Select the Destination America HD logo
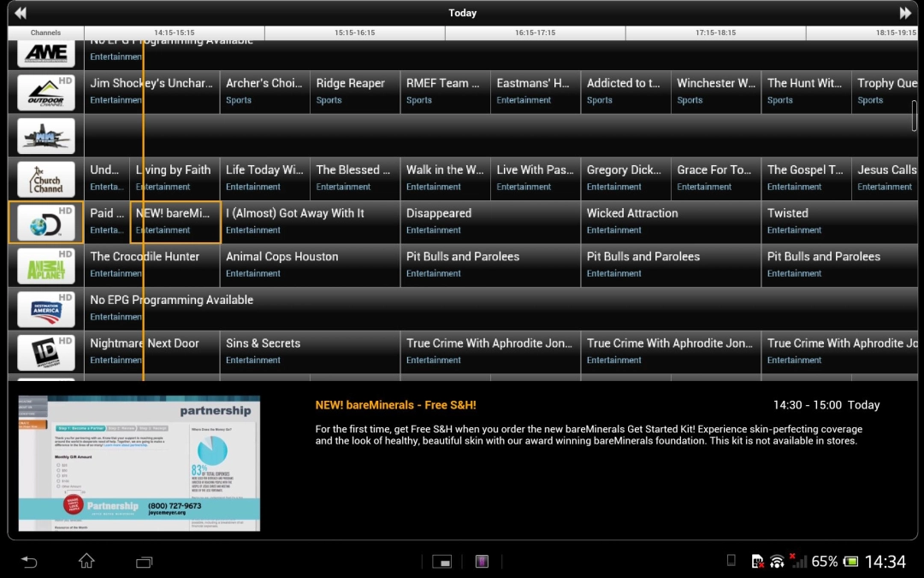The image size is (924, 578). coord(46,309)
